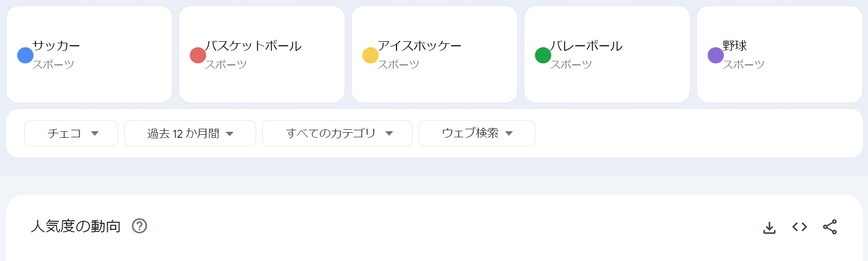Open the すべてのカテゴリ dropdown
This screenshot has width=868, height=261.
coord(337,133)
